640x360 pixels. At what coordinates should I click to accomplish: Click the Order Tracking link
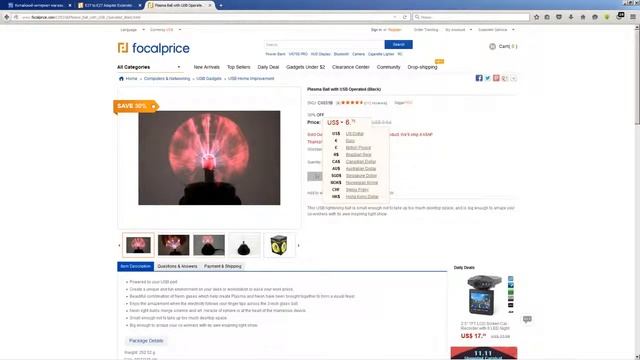point(426,30)
